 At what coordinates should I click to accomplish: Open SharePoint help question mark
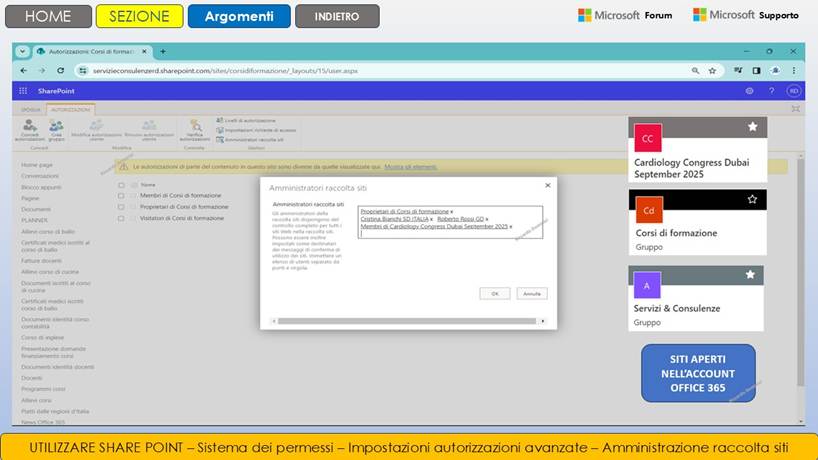(772, 91)
